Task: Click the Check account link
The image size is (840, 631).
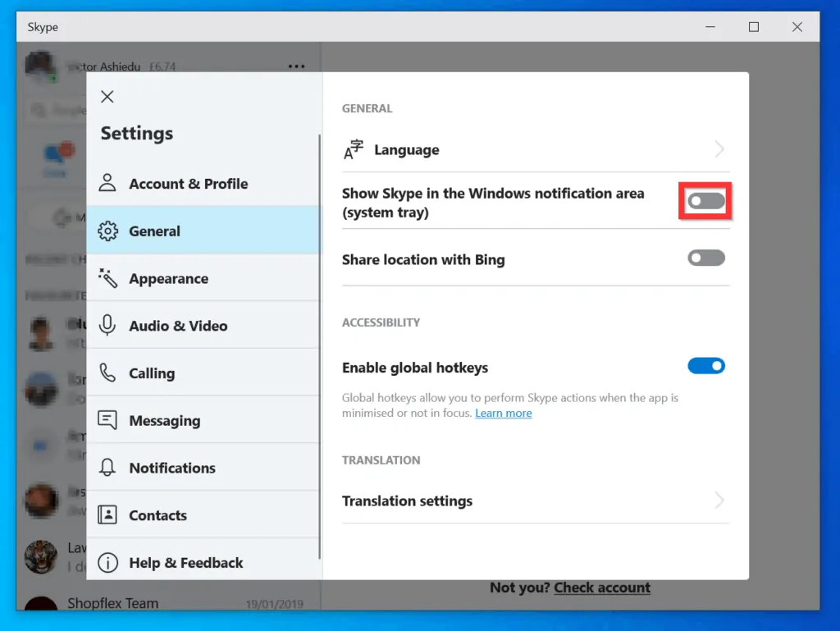Action: pyautogui.click(x=602, y=588)
